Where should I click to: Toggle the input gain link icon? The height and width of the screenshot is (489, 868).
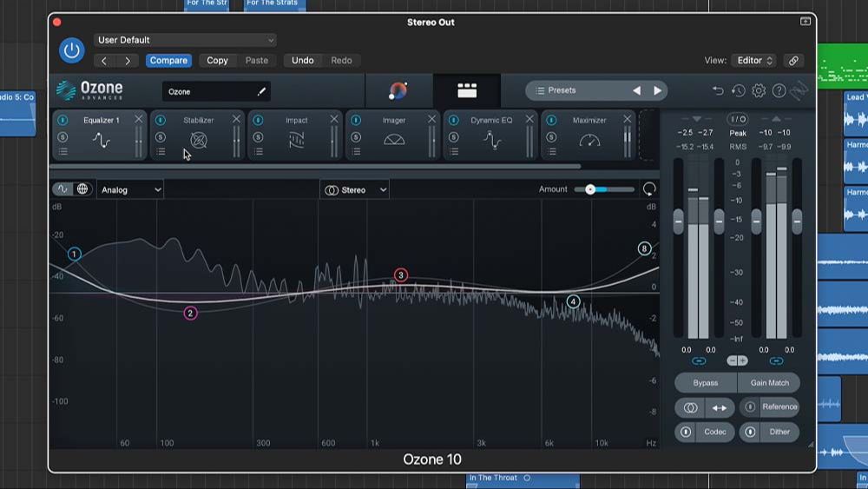click(699, 361)
